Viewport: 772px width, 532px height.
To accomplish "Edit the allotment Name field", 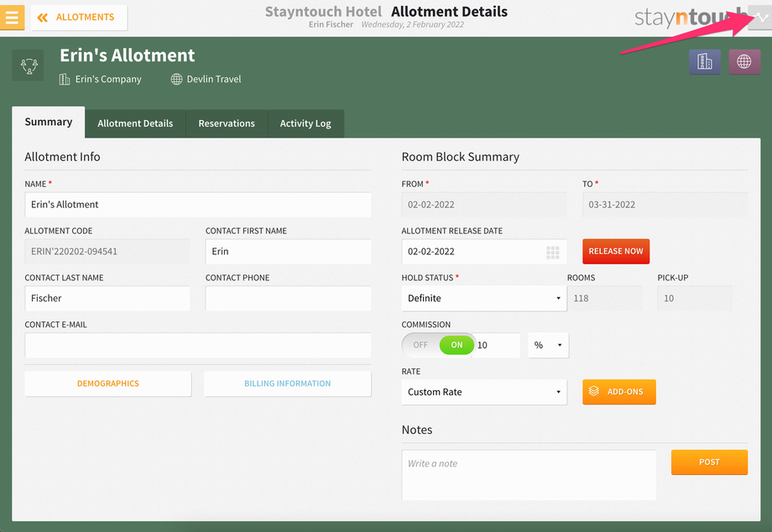I will [198, 205].
